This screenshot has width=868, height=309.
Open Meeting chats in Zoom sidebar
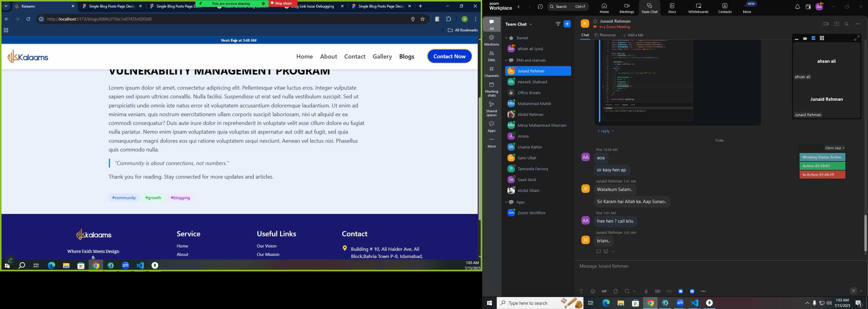click(492, 89)
